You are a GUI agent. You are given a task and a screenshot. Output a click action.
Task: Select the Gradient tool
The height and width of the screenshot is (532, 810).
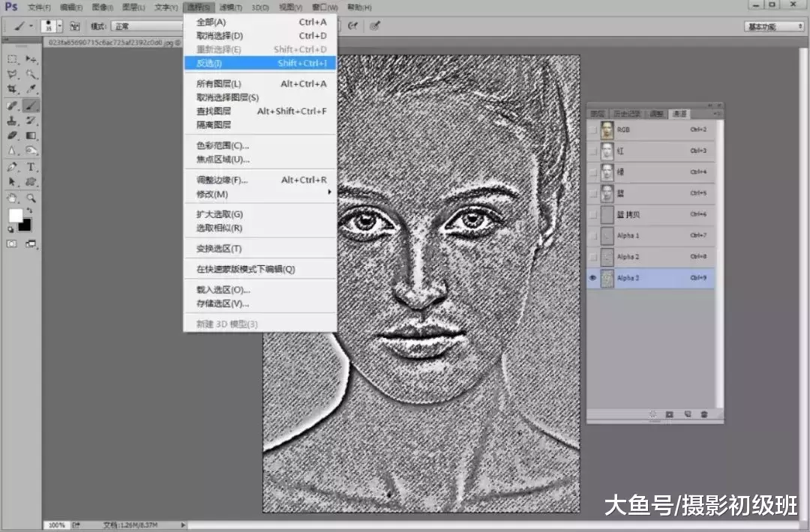31,136
